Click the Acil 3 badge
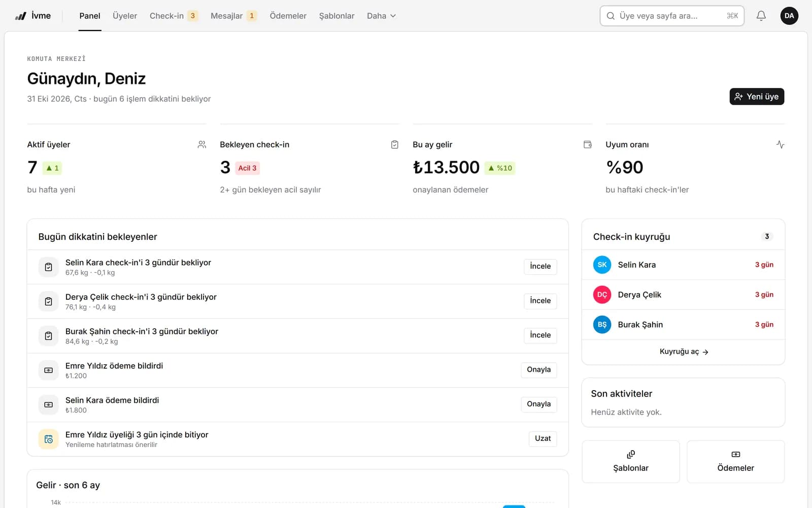Viewport: 812px width, 508px height. point(248,168)
